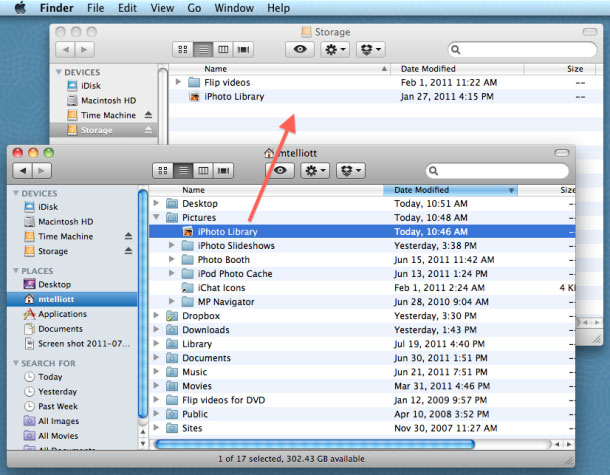Expand the Photo Booth folder
Image resolution: width=610 pixels, height=475 pixels.
click(172, 259)
